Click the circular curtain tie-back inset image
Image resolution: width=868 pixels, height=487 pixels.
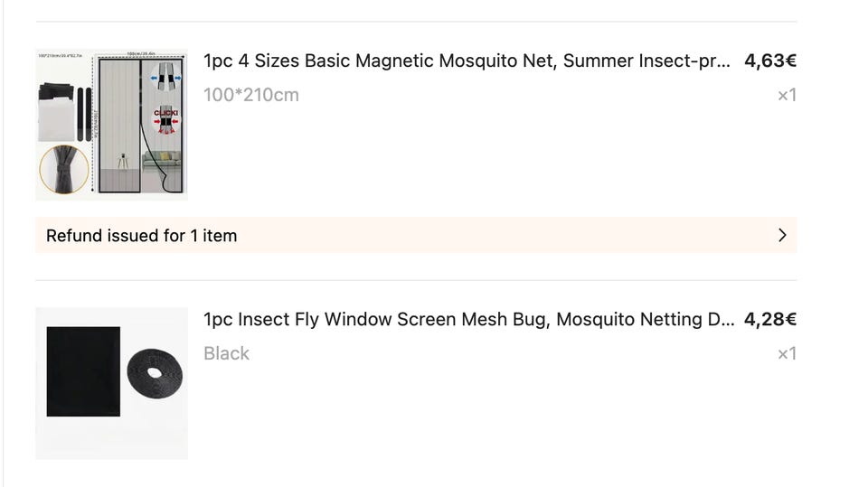click(64, 169)
